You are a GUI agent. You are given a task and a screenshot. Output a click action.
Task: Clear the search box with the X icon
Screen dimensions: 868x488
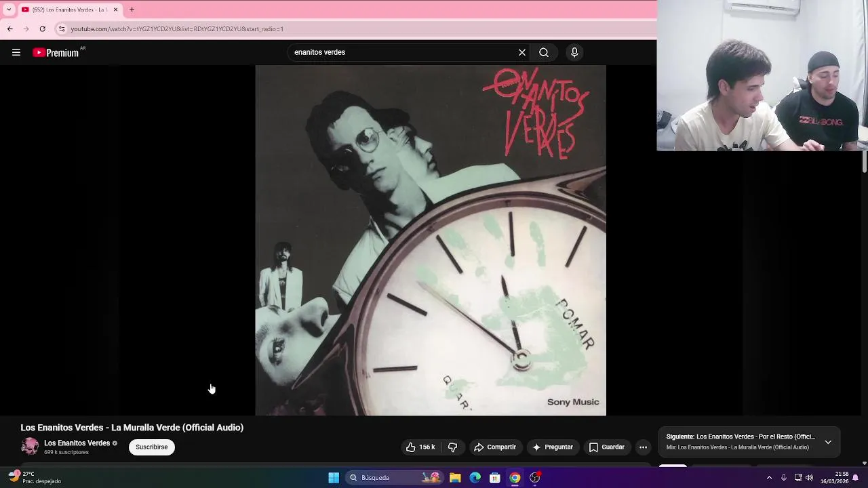pos(522,52)
